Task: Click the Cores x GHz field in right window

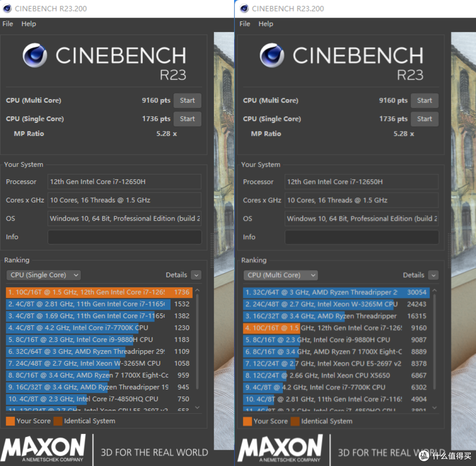Action: point(361,200)
